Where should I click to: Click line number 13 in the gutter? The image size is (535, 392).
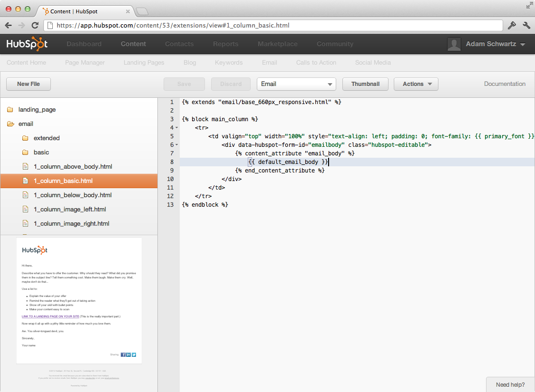tap(170, 204)
